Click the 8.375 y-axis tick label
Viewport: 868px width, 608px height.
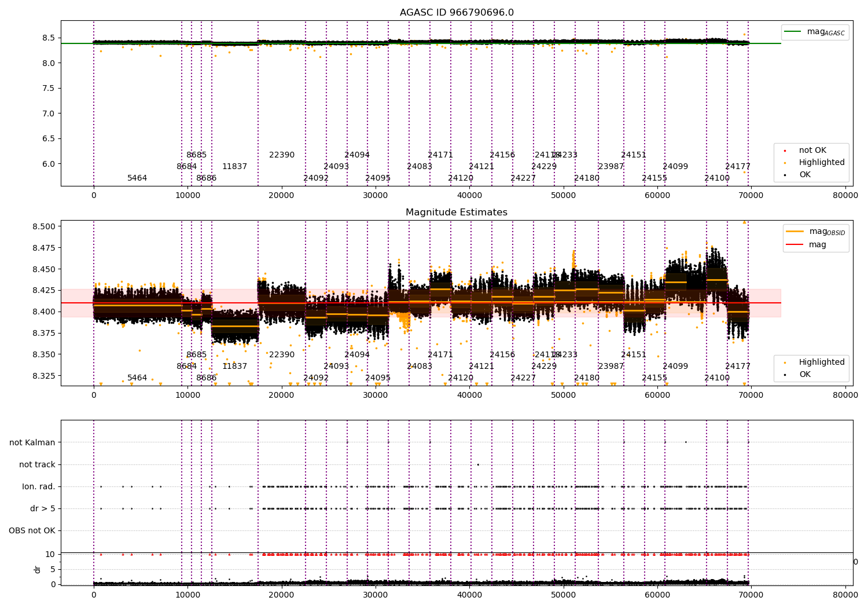pos(44,333)
